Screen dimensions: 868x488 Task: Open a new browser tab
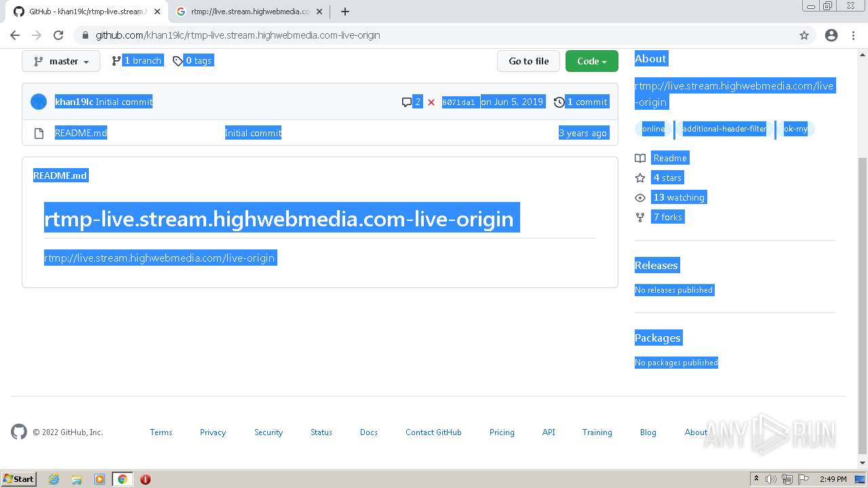[x=345, y=12]
